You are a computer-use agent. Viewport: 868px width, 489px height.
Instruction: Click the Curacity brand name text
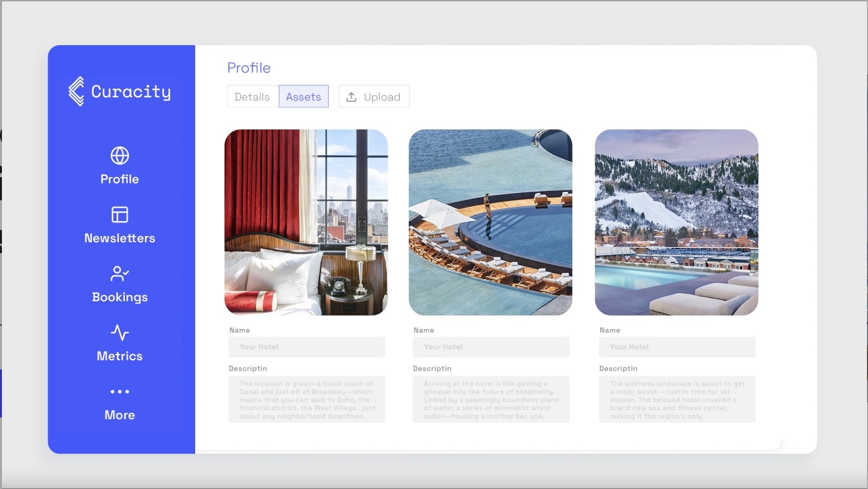(x=131, y=92)
